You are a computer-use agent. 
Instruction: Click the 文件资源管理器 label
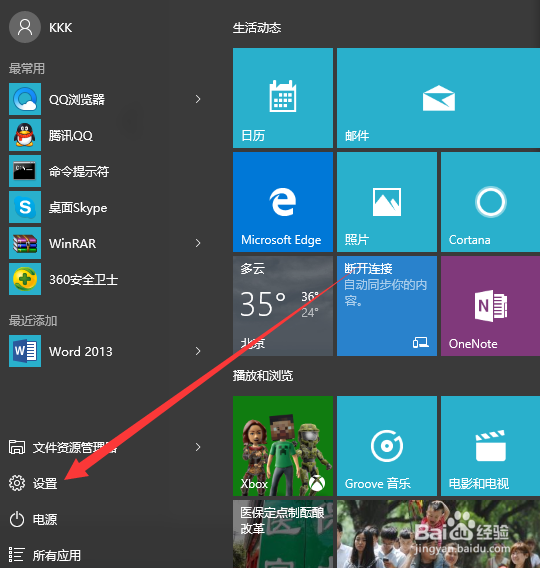(75, 448)
